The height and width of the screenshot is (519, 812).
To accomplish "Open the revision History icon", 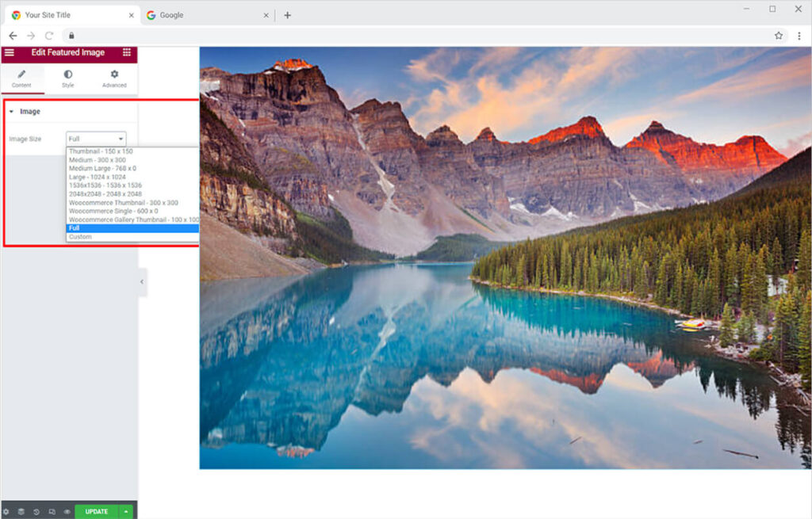I will pos(36,512).
